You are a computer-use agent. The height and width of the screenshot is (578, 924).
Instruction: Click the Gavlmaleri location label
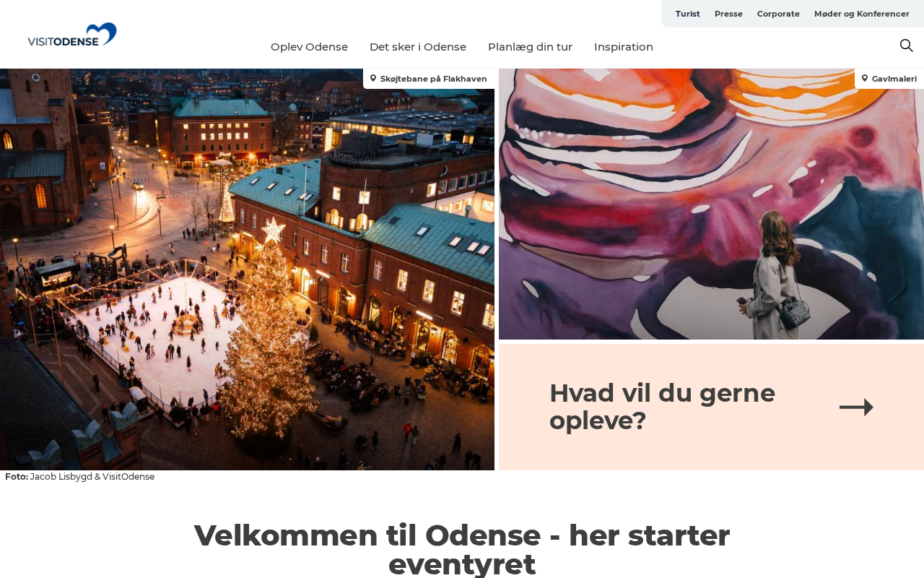point(894,79)
